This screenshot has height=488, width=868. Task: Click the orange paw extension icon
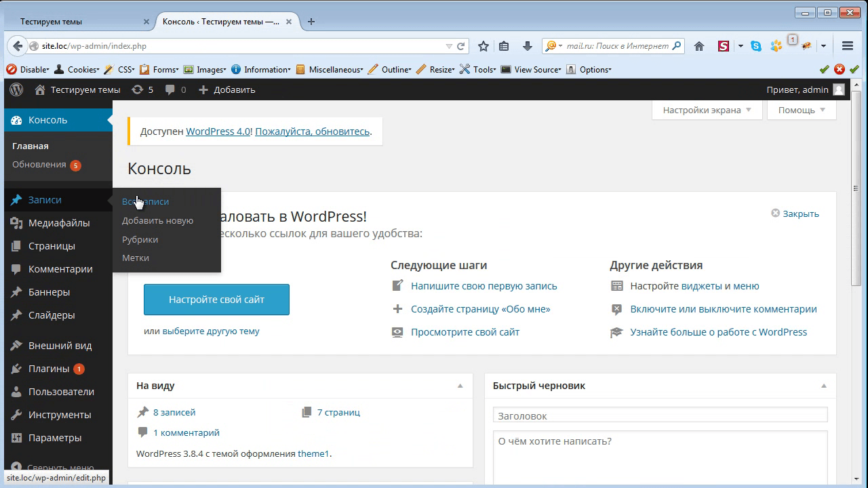776,46
